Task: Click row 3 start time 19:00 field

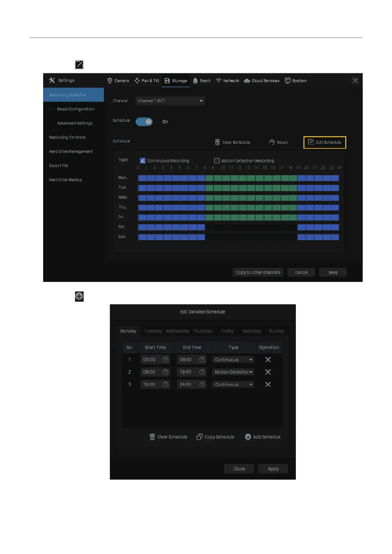Action: coord(155,384)
